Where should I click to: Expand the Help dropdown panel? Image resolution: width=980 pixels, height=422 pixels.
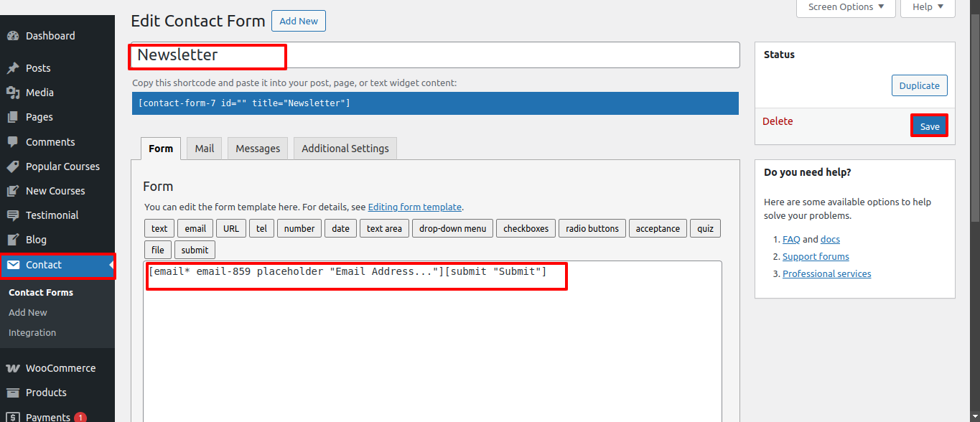pos(928,7)
